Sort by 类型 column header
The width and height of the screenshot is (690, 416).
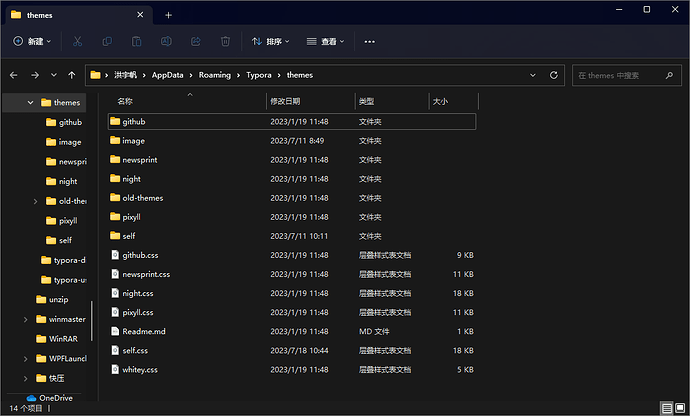[392, 101]
